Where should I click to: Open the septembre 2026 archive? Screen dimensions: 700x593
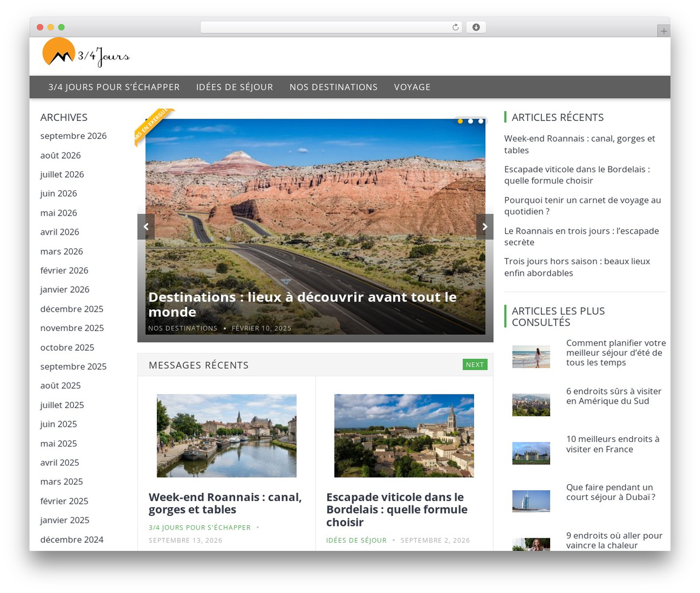coord(73,136)
